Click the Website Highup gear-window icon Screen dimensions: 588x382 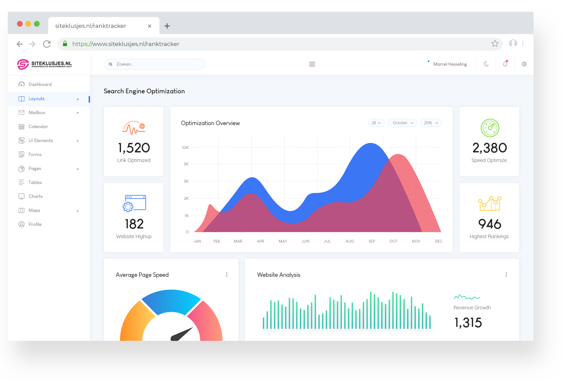tap(134, 204)
